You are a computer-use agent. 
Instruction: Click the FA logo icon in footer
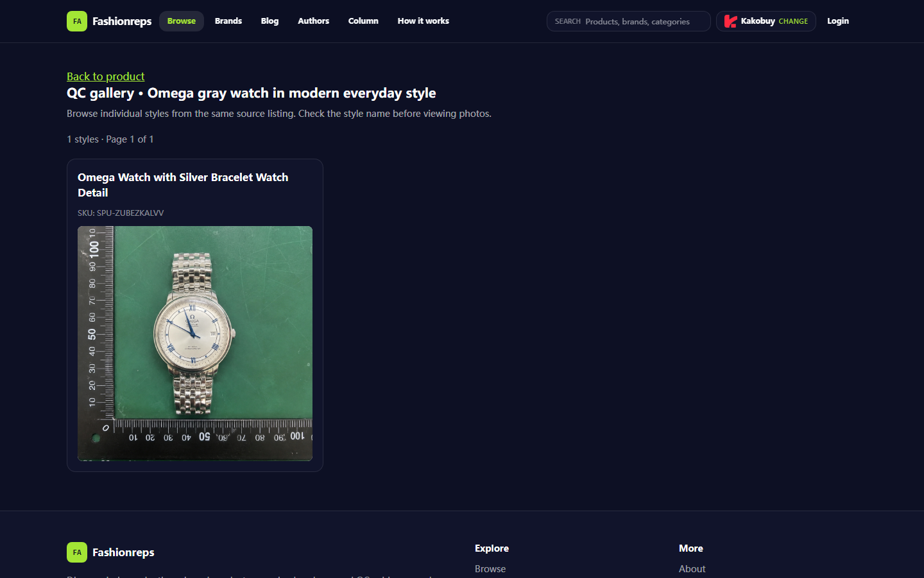coord(77,552)
